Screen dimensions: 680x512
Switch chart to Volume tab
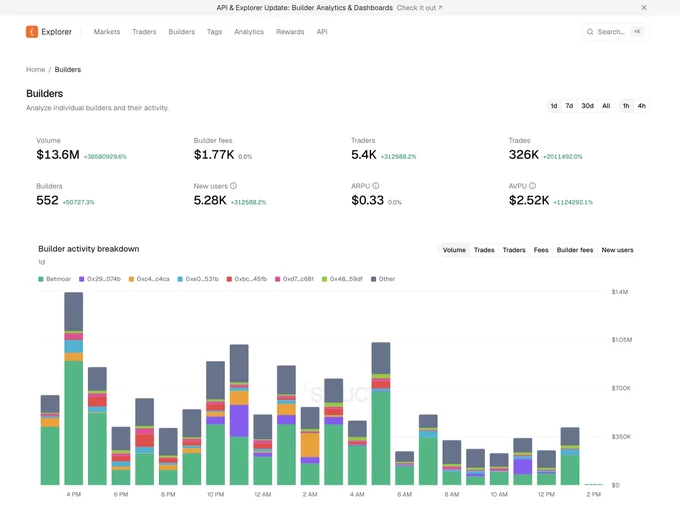coord(454,250)
